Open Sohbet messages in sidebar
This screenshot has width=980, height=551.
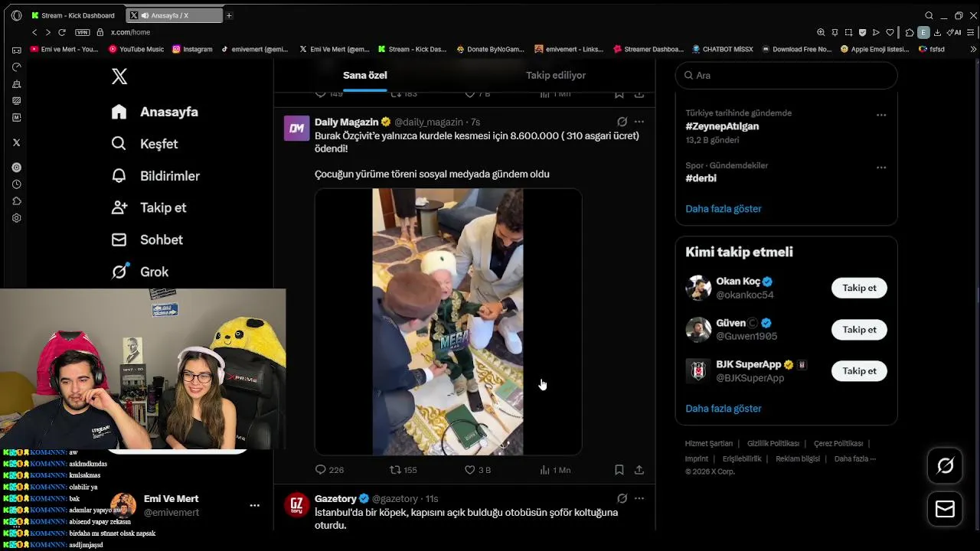pos(119,240)
